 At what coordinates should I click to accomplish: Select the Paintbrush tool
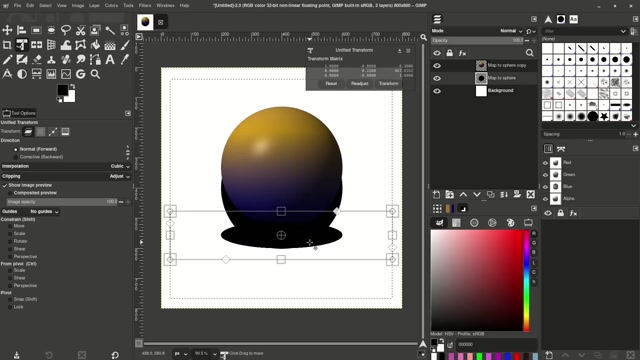coord(124,44)
